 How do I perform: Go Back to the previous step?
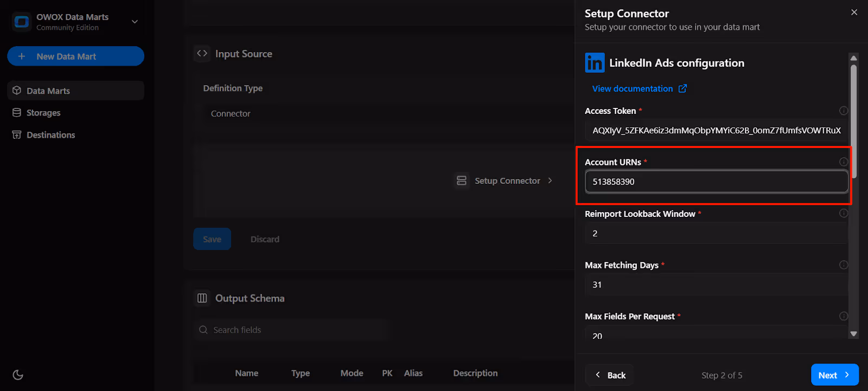coord(610,375)
